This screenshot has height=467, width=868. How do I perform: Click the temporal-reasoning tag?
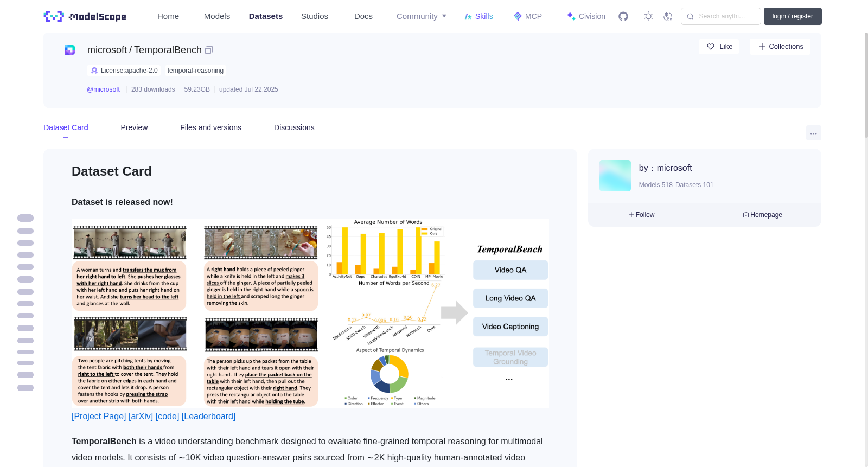195,71
